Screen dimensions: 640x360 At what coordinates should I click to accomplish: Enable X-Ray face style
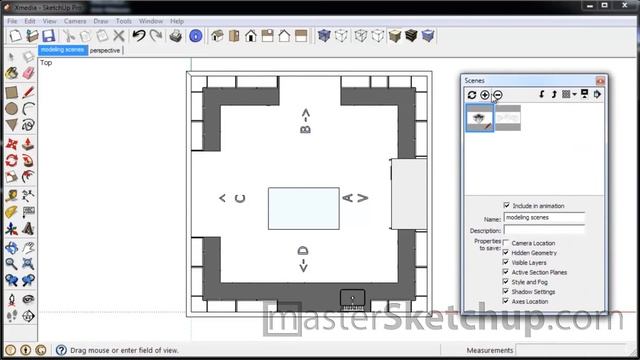[x=324, y=36]
